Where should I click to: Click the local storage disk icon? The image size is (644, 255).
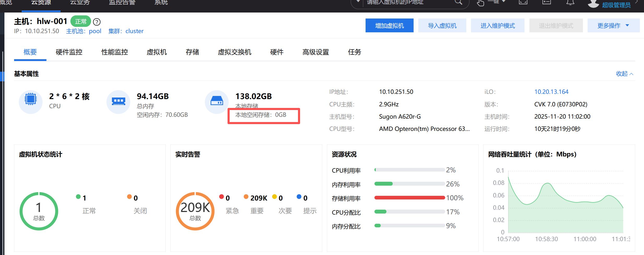click(217, 101)
